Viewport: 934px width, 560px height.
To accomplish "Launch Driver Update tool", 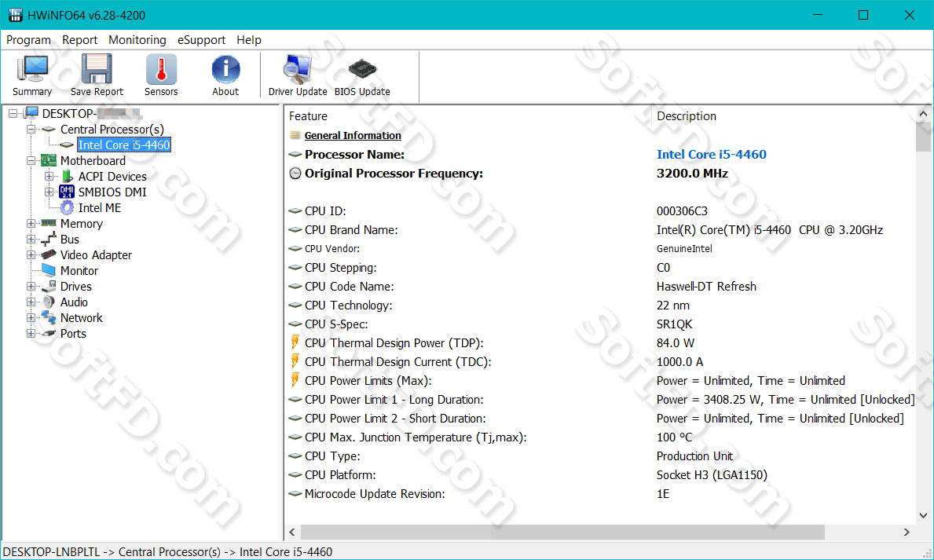I will [297, 75].
